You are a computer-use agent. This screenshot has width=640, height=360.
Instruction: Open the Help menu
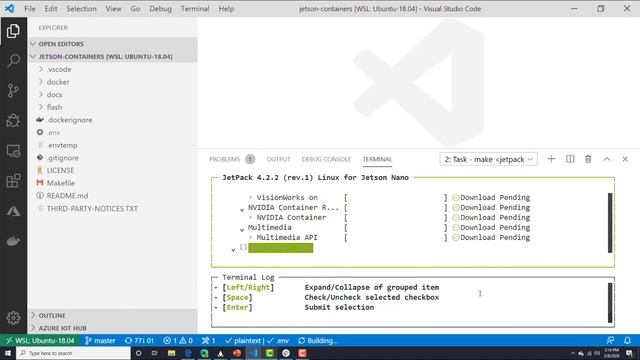pyautogui.click(x=226, y=9)
